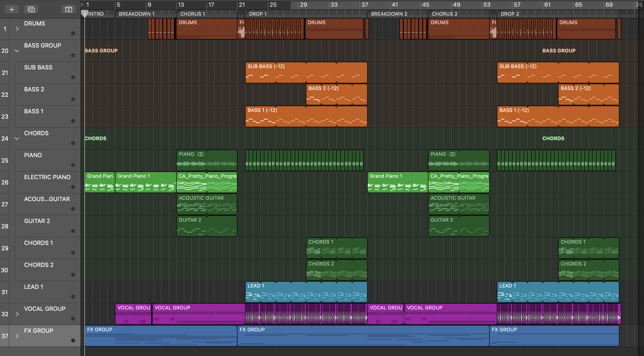Toggle the dot indicator on SUB BASS track
This screenshot has width=644, height=356.
pos(73,77)
